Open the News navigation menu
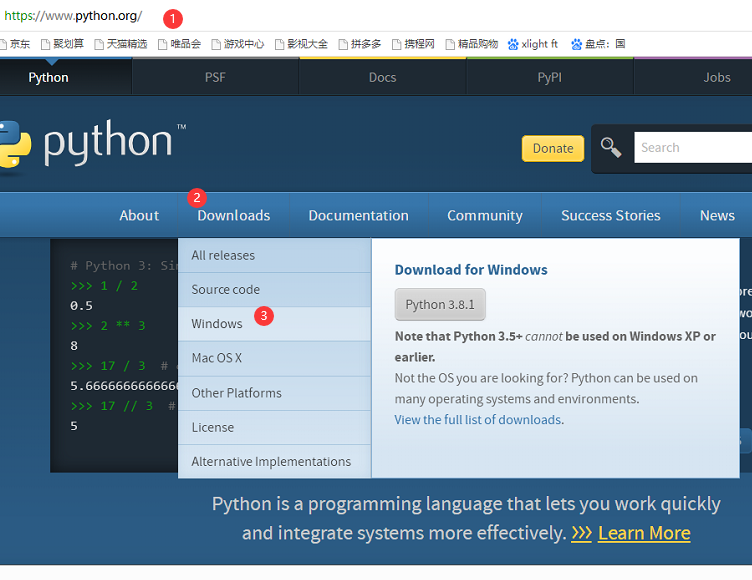The width and height of the screenshot is (752, 580). (717, 215)
